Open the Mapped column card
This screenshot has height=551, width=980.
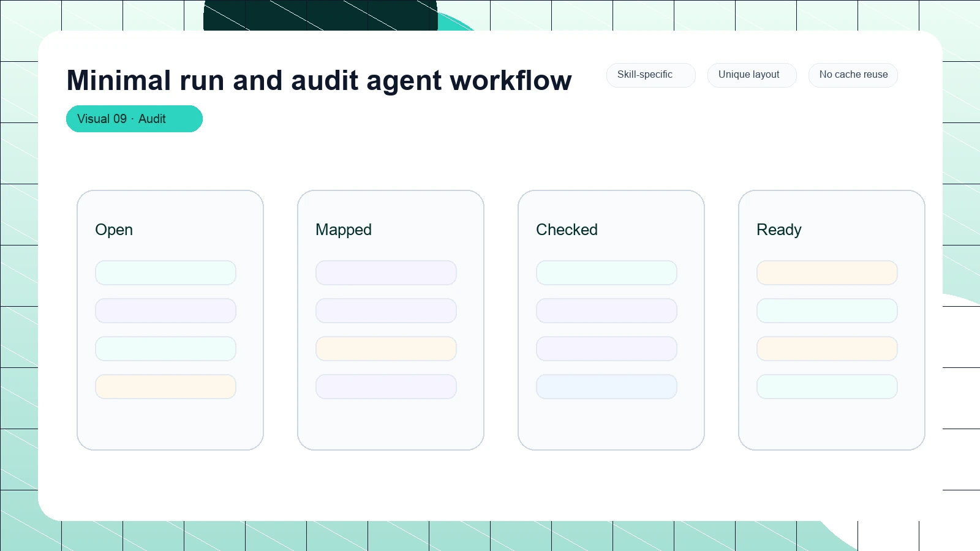pyautogui.click(x=391, y=320)
